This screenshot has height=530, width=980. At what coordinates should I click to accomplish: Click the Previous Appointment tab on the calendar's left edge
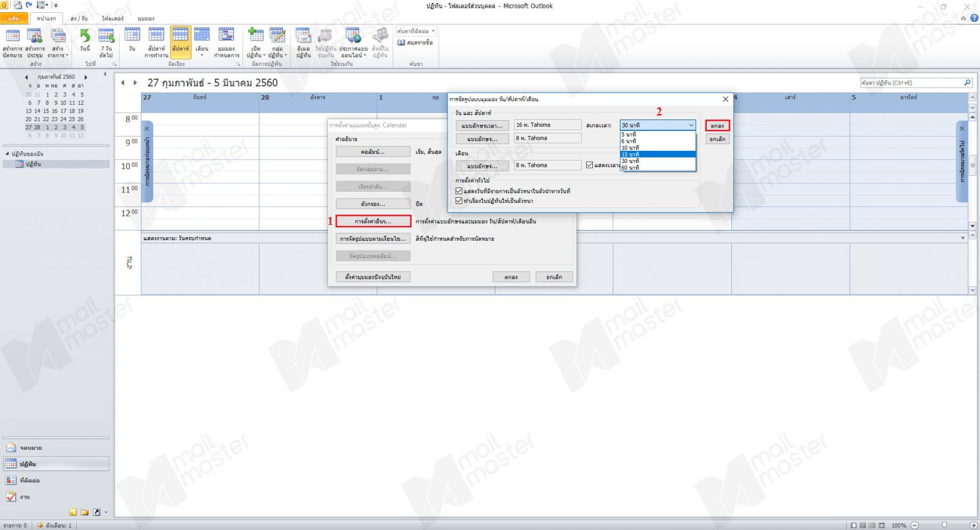147,162
